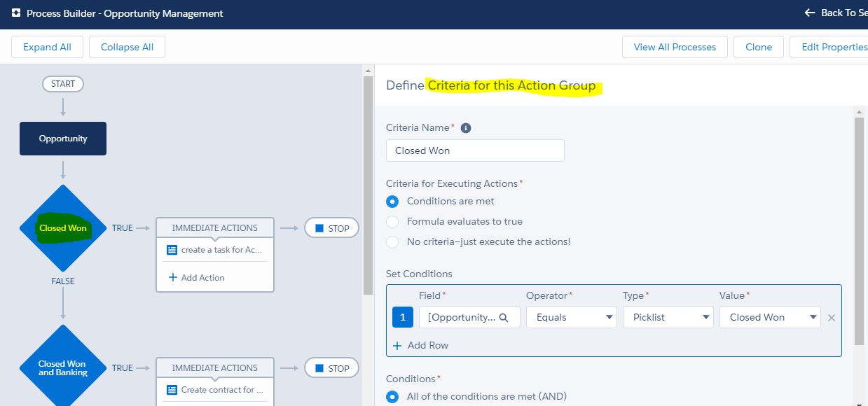Open the Type Picklist dropdown
Viewport: 868px width, 406px height.
pyautogui.click(x=668, y=317)
